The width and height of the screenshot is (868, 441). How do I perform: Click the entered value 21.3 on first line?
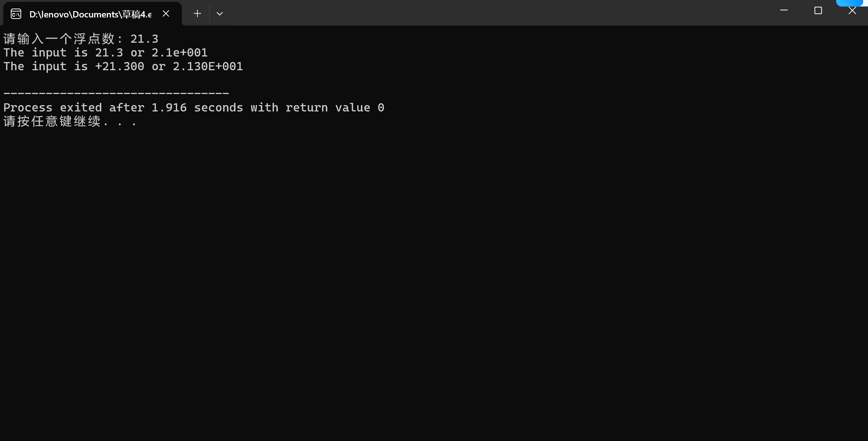tap(144, 39)
